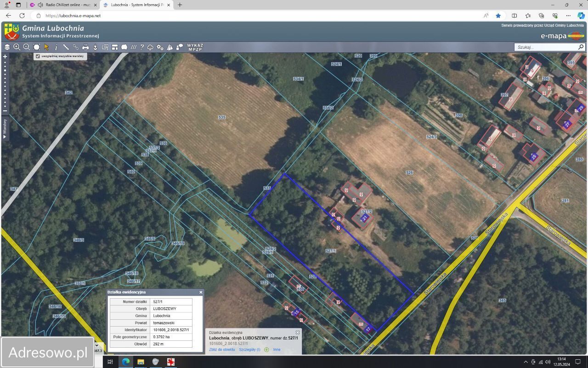Click the triple slash hatch tool
The width and height of the screenshot is (588, 368).
coord(134,47)
